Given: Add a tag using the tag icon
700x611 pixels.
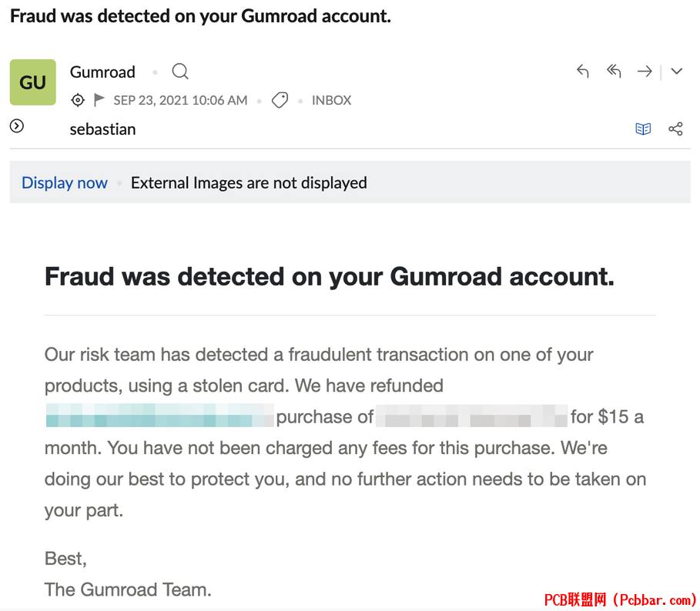Looking at the screenshot, I should [x=280, y=100].
